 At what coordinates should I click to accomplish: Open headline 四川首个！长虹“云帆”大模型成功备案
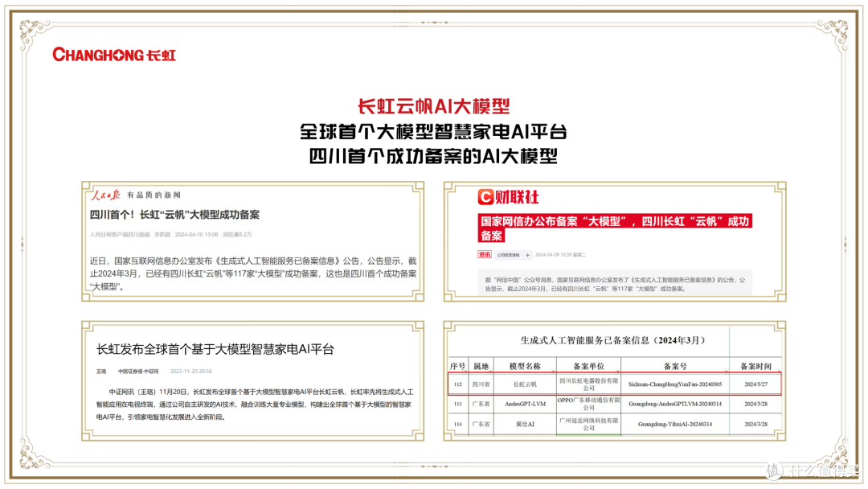point(174,215)
